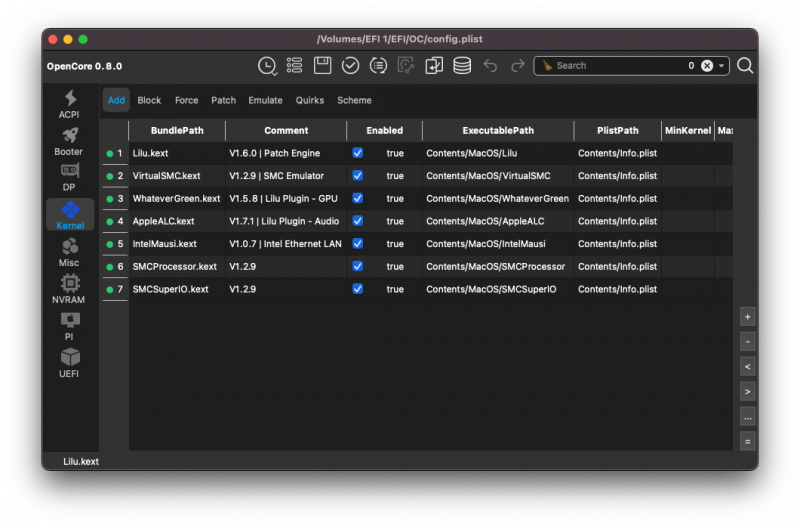Toggle the SMCSuperIO.kext Enabled checkbox
The image size is (800, 526).
(x=358, y=289)
